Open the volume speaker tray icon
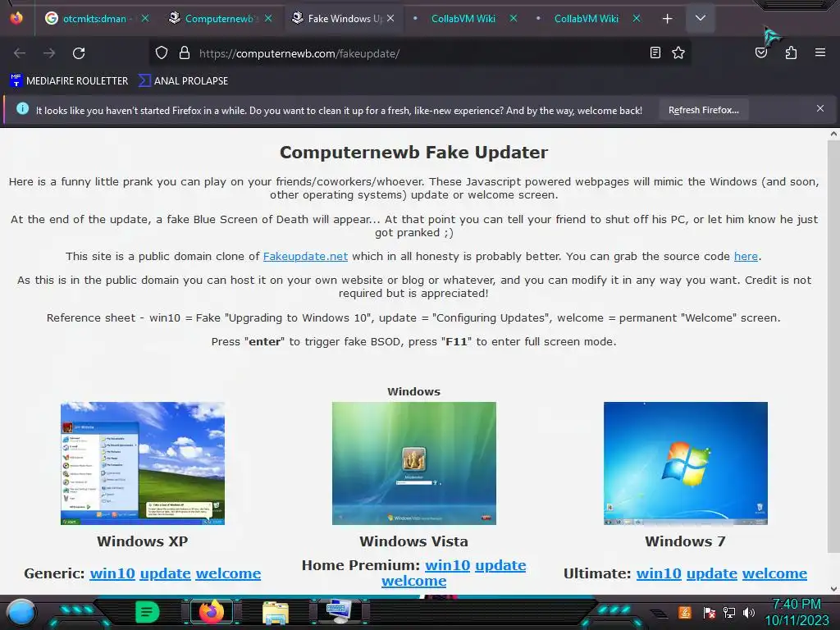This screenshot has height=630, width=840. click(749, 612)
